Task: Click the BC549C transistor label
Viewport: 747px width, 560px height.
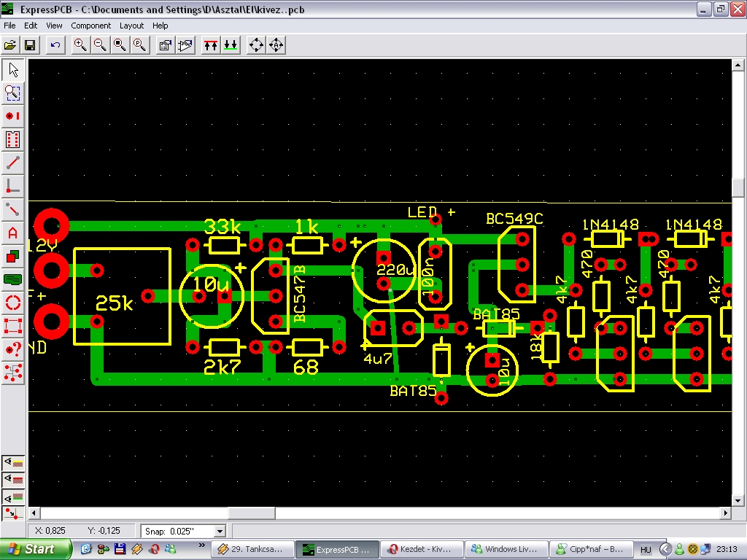Action: pyautogui.click(x=514, y=219)
